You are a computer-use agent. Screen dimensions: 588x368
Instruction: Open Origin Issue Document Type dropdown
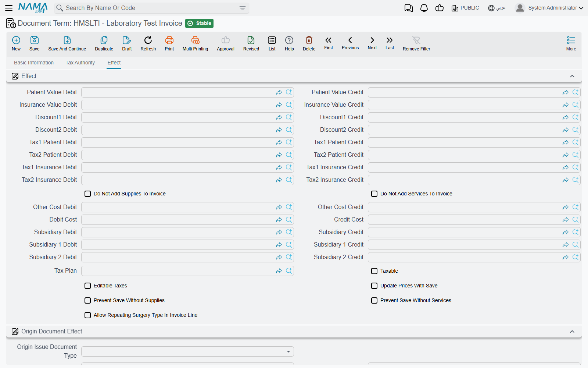click(x=187, y=351)
